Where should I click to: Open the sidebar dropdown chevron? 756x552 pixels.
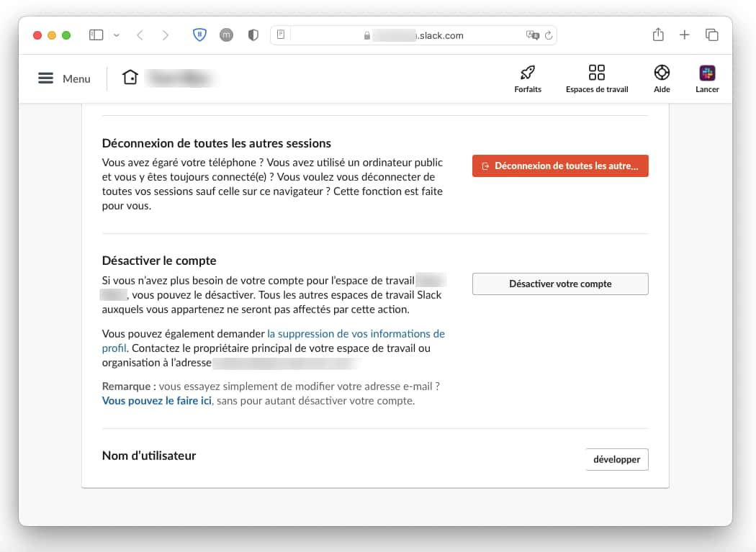[117, 35]
